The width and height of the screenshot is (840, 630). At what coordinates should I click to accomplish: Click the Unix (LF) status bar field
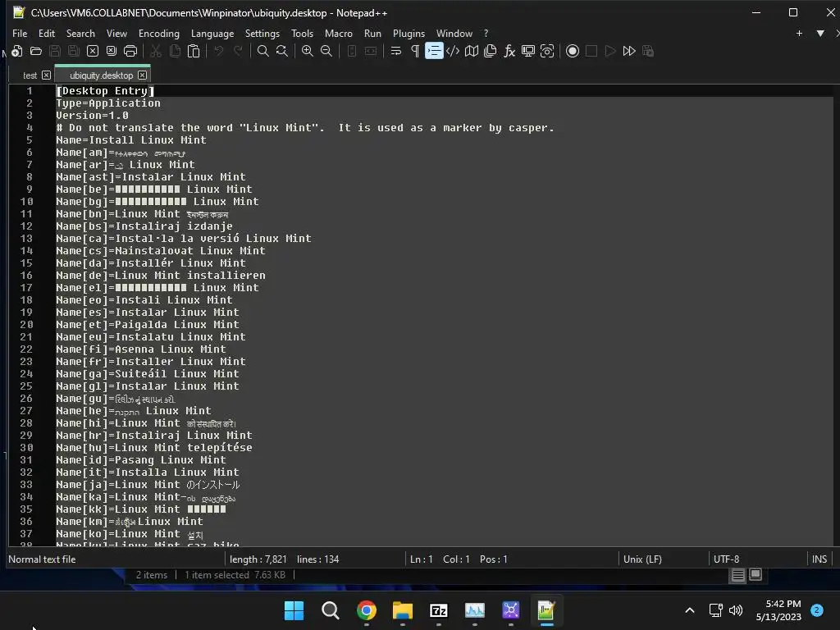[642, 559]
